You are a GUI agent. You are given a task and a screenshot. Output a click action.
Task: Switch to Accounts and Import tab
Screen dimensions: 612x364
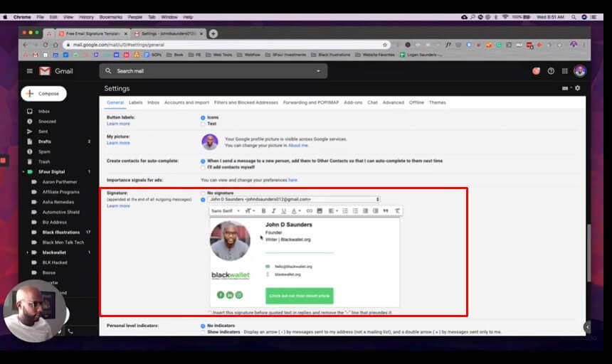click(x=186, y=102)
